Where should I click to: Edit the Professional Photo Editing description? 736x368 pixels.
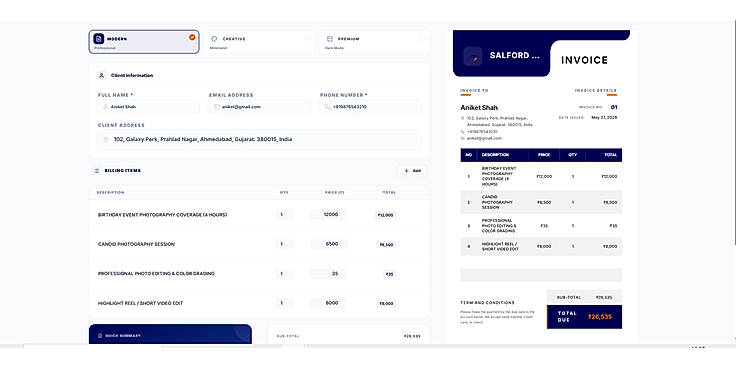[156, 274]
